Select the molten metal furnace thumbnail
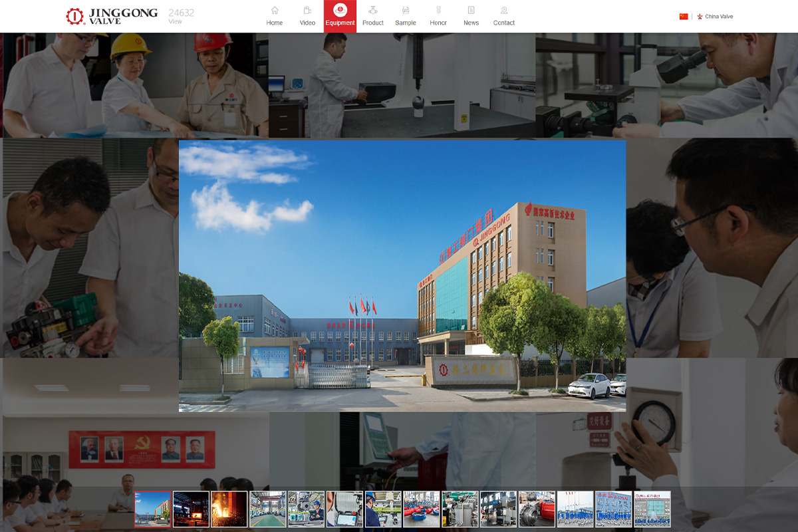 (x=229, y=509)
